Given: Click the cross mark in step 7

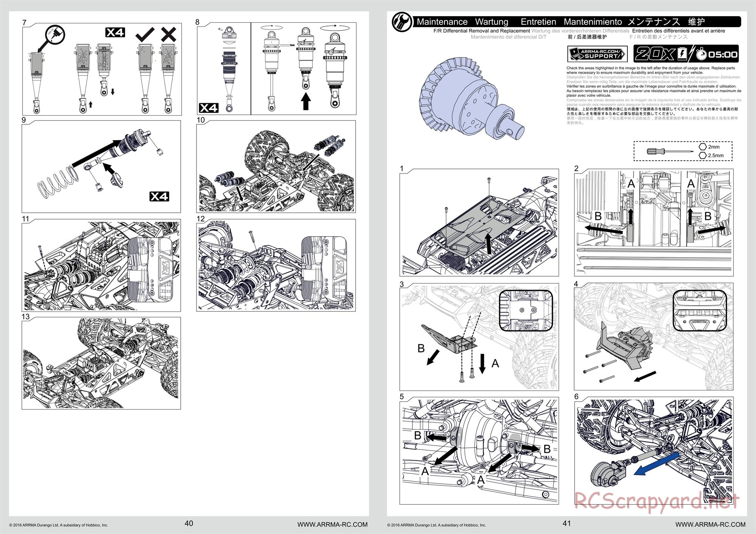Looking at the screenshot, I should coord(169,34).
